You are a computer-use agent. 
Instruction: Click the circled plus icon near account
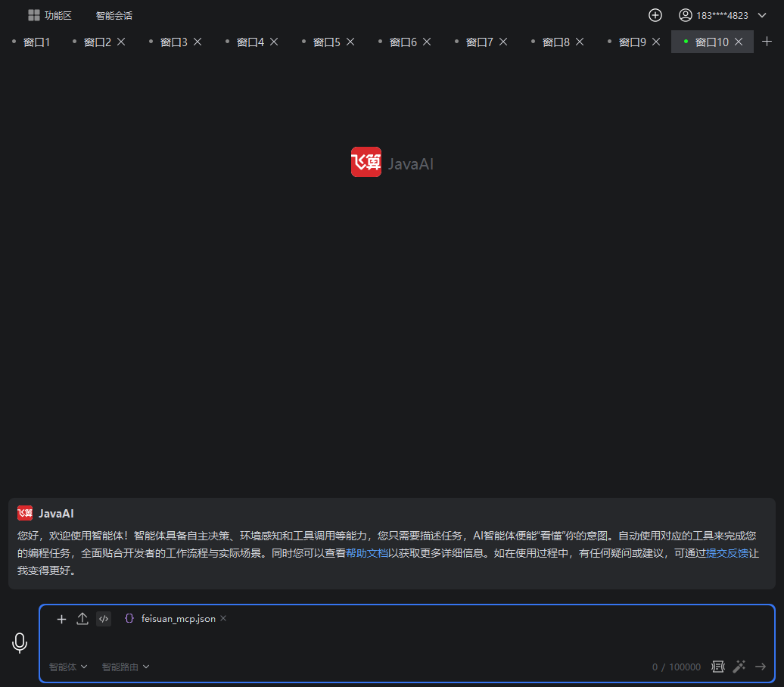655,15
